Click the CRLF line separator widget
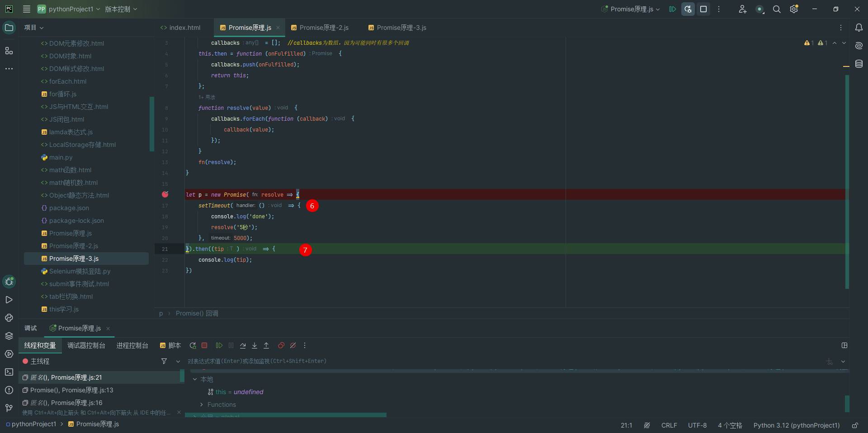 [669, 425]
